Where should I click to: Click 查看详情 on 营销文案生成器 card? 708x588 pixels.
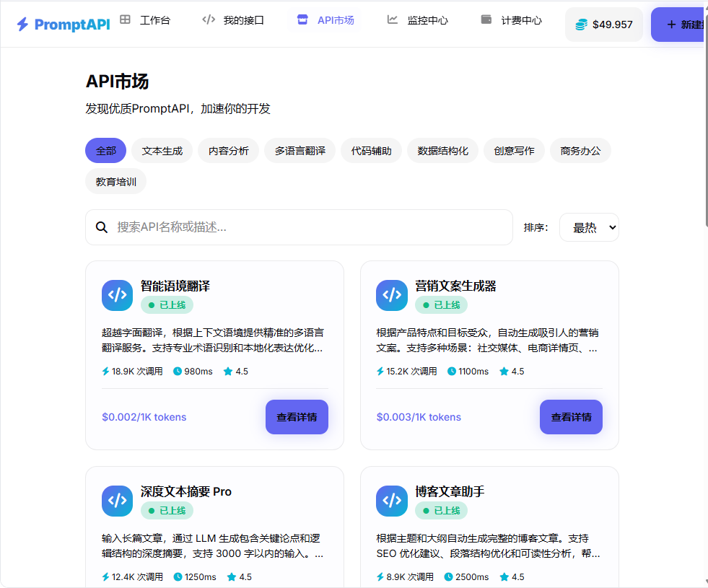coord(571,417)
